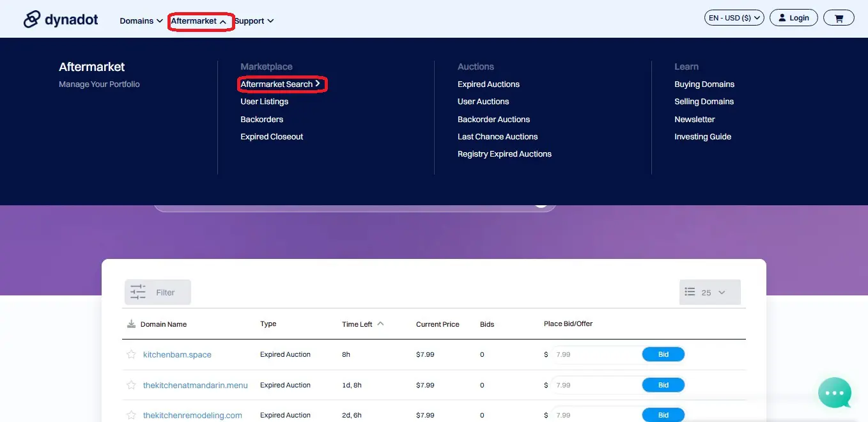Click the Aftermarket heading in the menu panel
The height and width of the screenshot is (422, 868).
click(92, 67)
